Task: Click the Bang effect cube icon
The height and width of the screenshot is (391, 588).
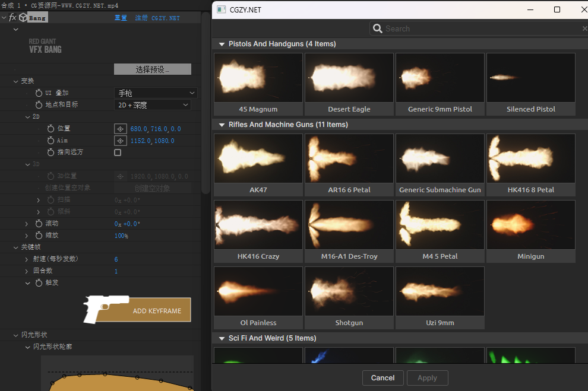Action: click(x=23, y=18)
